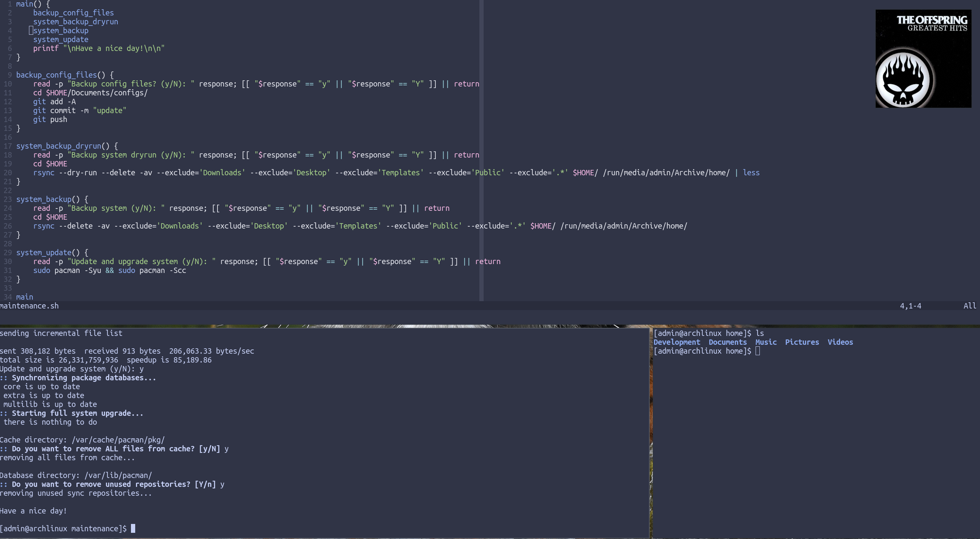Click the cursor position '4,1-4' in status line
The height and width of the screenshot is (539, 980).
(910, 306)
